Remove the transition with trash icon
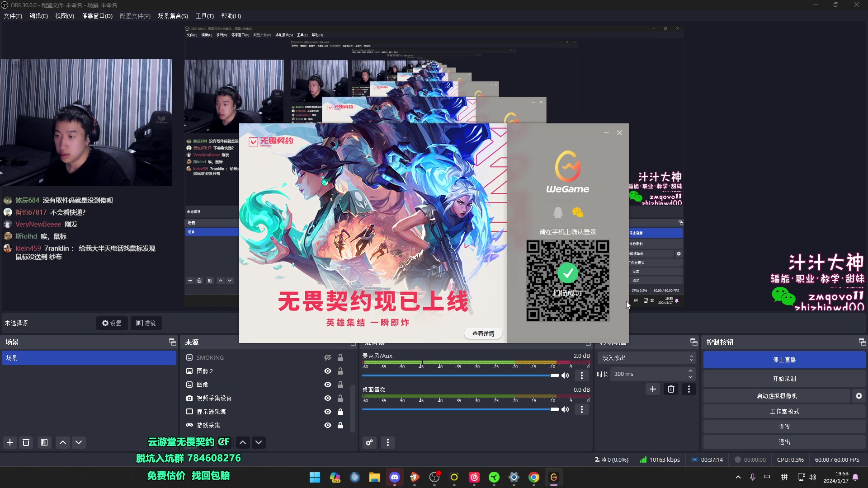The width and height of the screenshot is (868, 488). tap(671, 389)
